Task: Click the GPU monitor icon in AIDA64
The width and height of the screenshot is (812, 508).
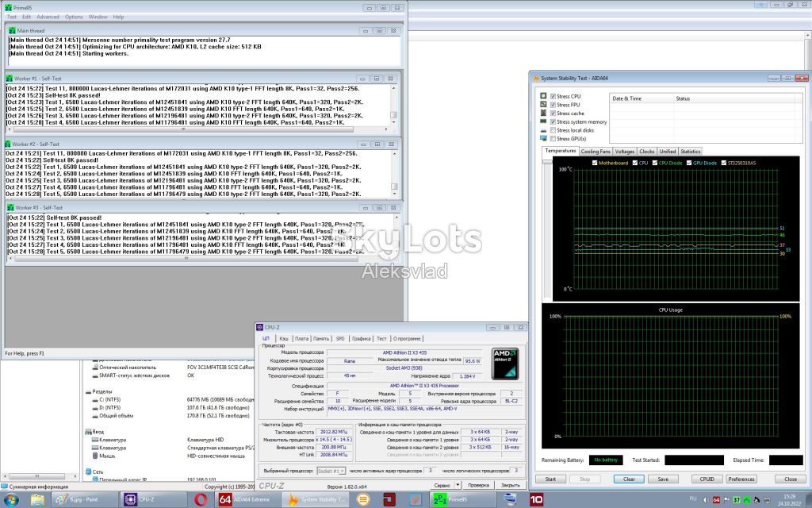Action: (x=543, y=138)
